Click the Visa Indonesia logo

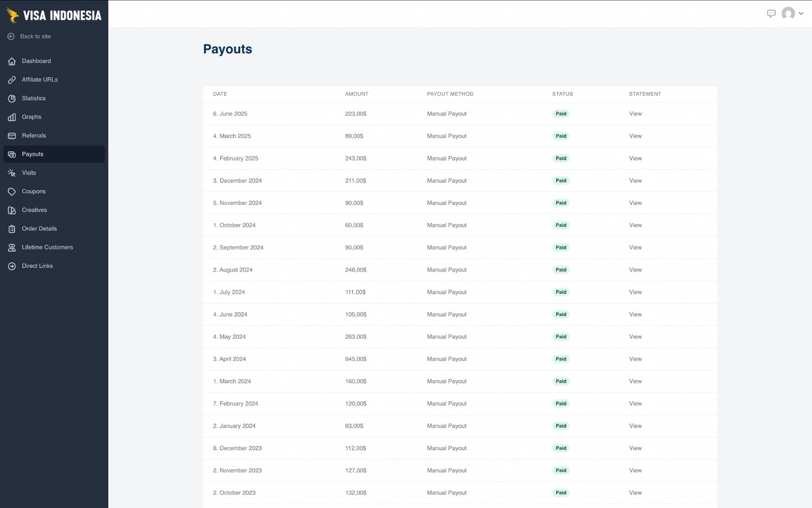click(x=54, y=14)
